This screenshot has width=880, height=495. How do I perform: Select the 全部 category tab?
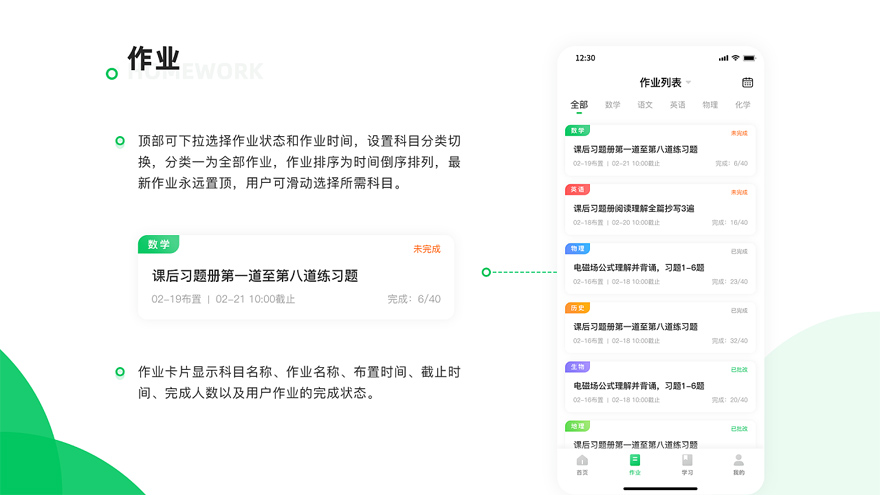pos(579,105)
